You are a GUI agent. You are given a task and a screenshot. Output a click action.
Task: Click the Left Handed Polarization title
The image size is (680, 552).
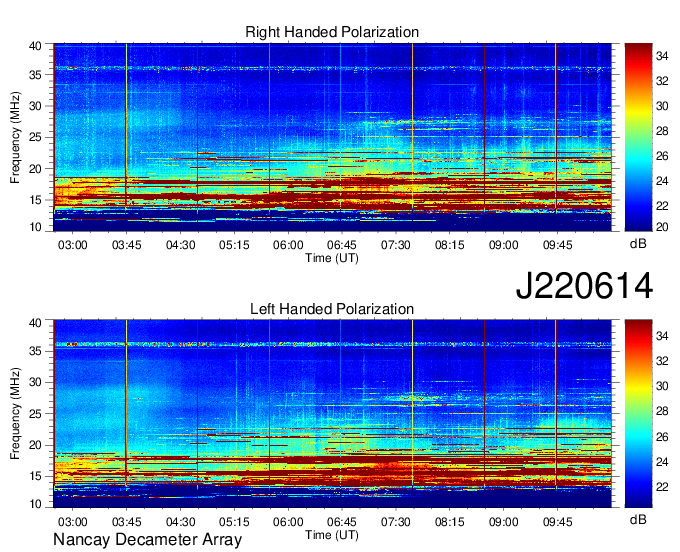coord(332,309)
